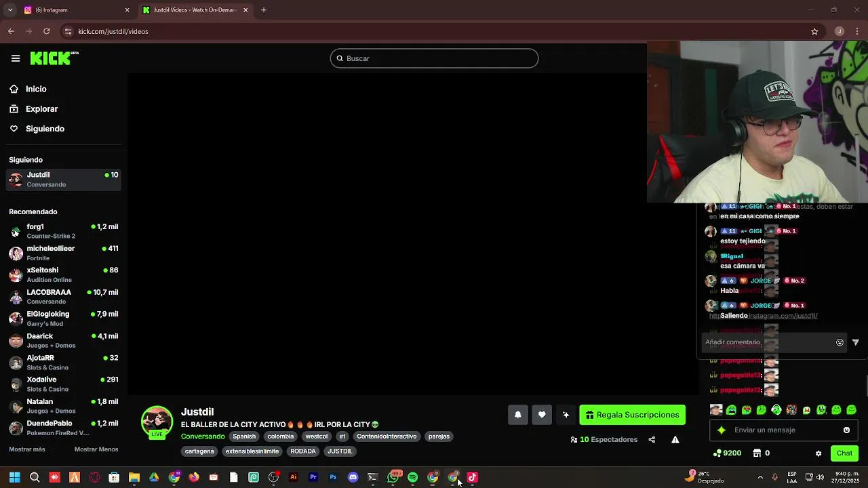Expand list with Mostrar más
Screen dimensions: 868x488
pos(27,449)
